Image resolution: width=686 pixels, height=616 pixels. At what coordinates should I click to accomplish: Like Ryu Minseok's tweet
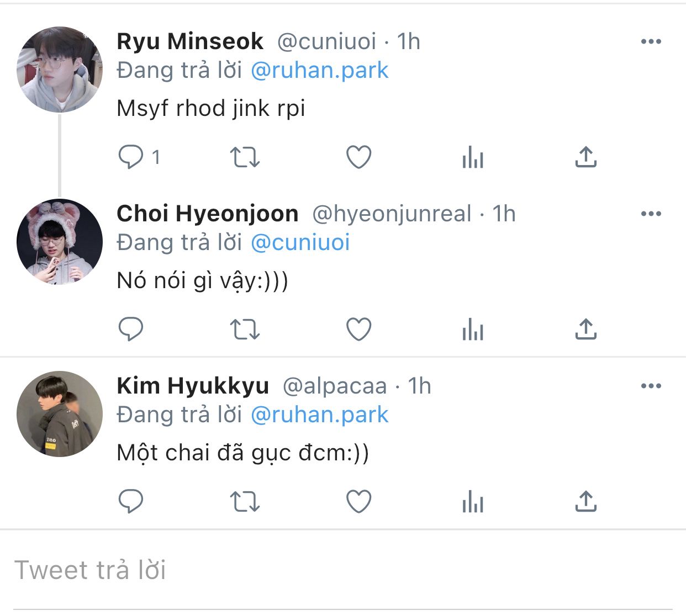tap(358, 157)
